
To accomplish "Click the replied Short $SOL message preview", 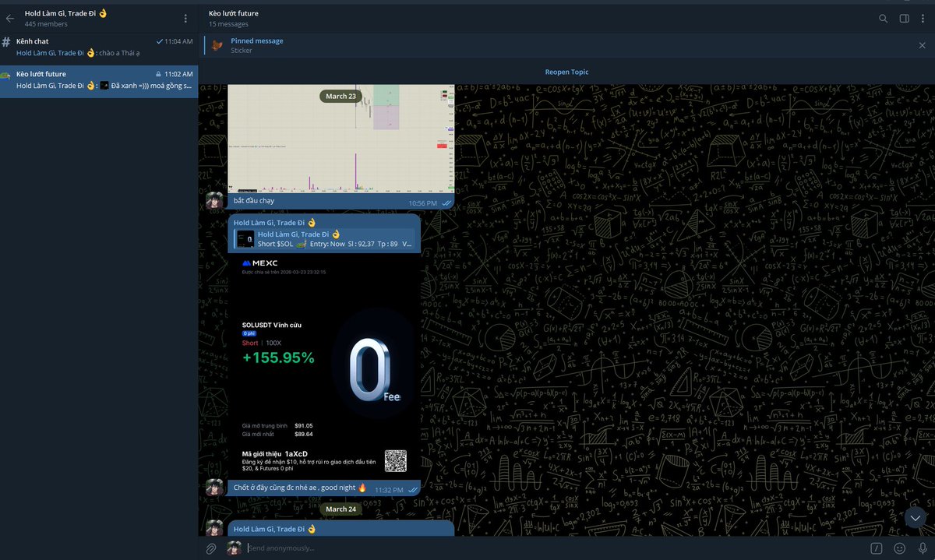I will pos(324,239).
